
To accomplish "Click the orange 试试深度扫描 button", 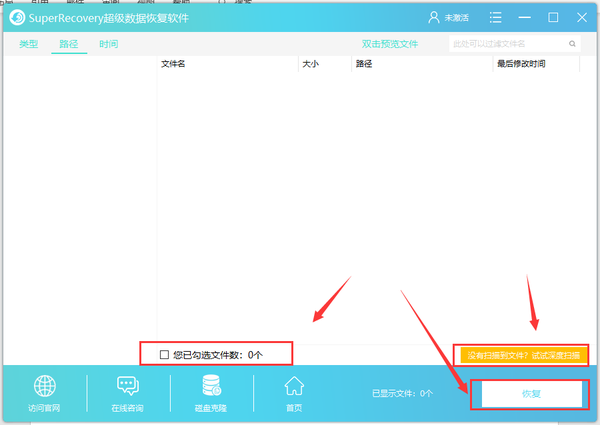I will 523,355.
